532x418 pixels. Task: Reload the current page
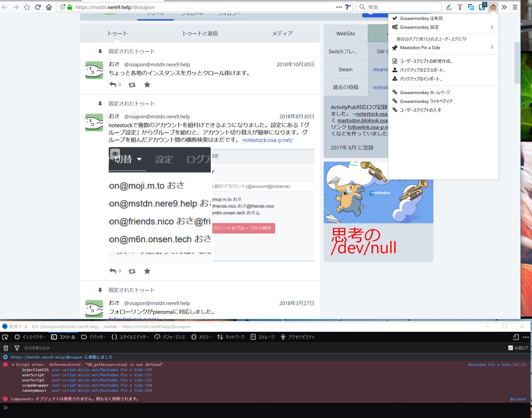point(38,7)
